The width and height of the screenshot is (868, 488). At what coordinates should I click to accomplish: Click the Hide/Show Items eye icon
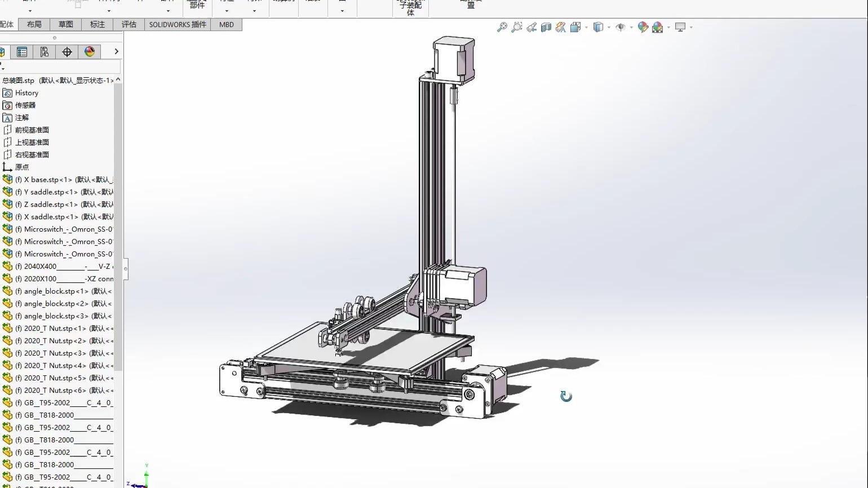pyautogui.click(x=621, y=27)
